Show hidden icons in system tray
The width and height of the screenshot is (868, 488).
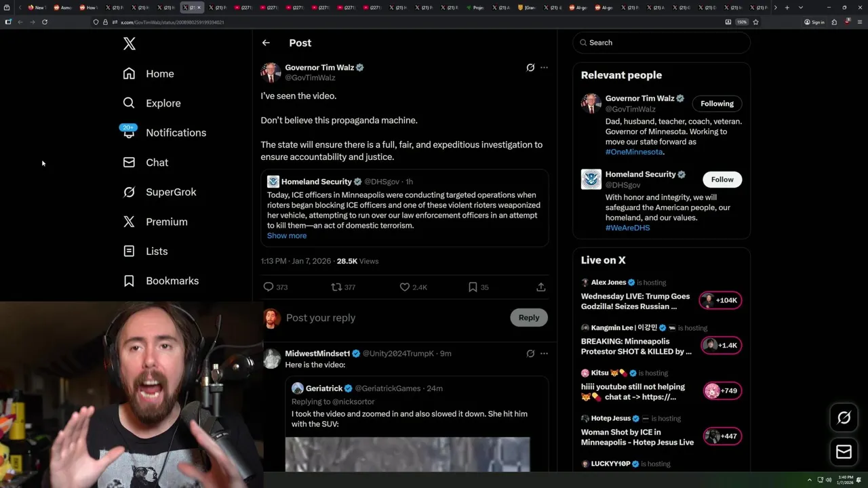pos(810,480)
